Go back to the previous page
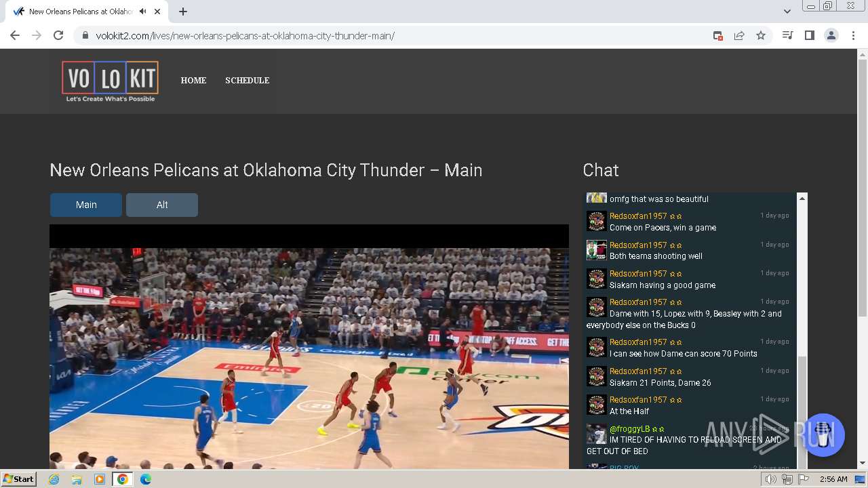The height and width of the screenshot is (488, 868). click(x=15, y=35)
